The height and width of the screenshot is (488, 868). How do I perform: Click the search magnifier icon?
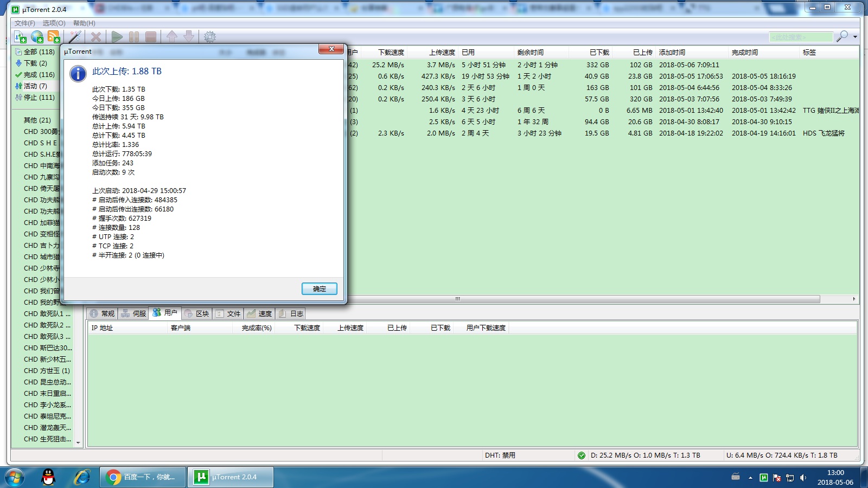(842, 36)
